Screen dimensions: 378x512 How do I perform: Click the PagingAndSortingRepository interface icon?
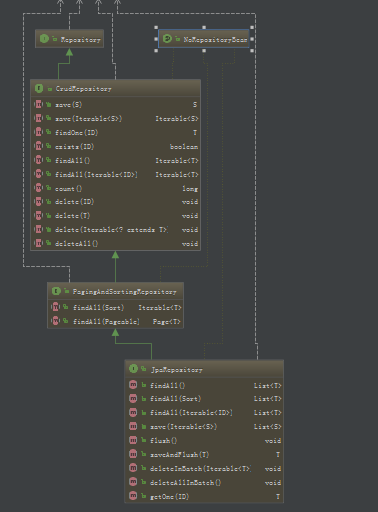click(56, 291)
